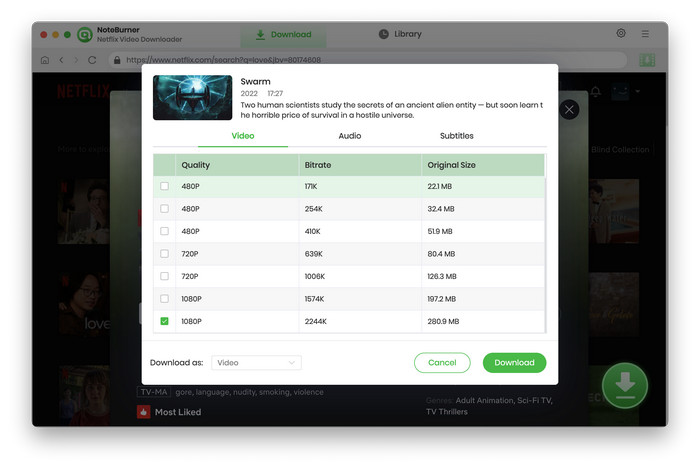This screenshot has width=700, height=469.
Task: Open the settings gear icon
Action: (621, 33)
